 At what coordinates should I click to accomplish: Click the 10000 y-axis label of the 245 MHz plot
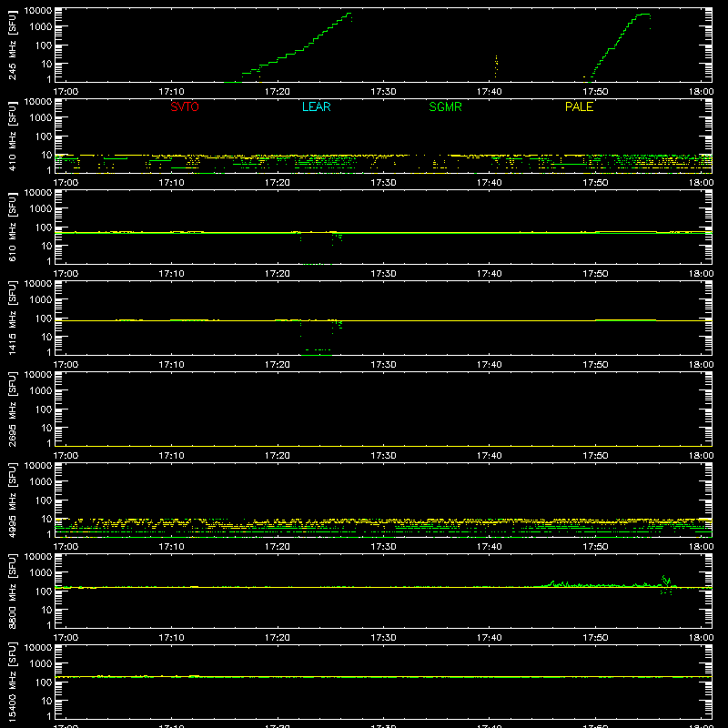point(38,10)
